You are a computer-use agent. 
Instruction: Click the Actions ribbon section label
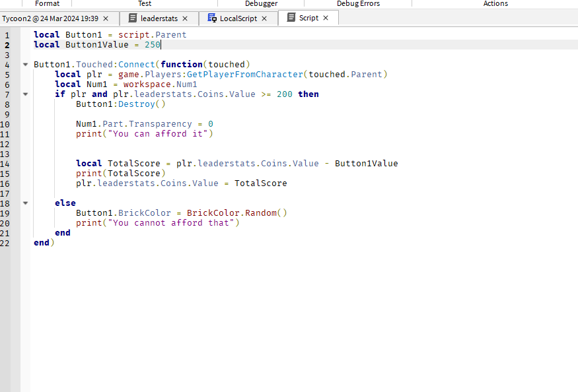pyautogui.click(x=495, y=3)
